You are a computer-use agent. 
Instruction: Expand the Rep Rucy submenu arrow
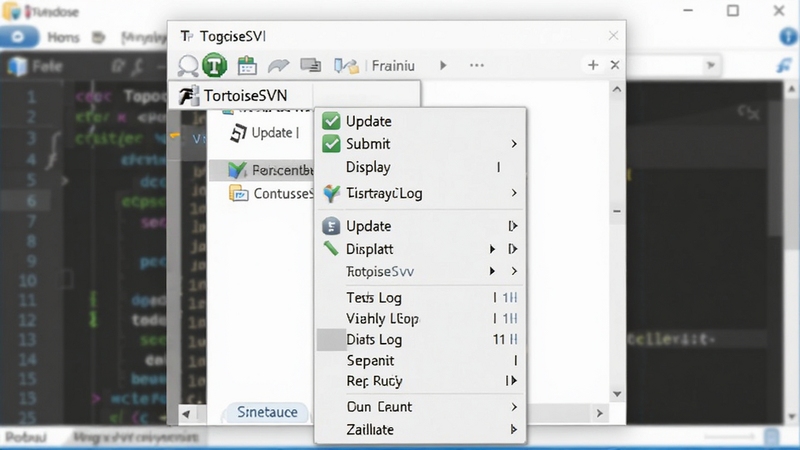[512, 381]
